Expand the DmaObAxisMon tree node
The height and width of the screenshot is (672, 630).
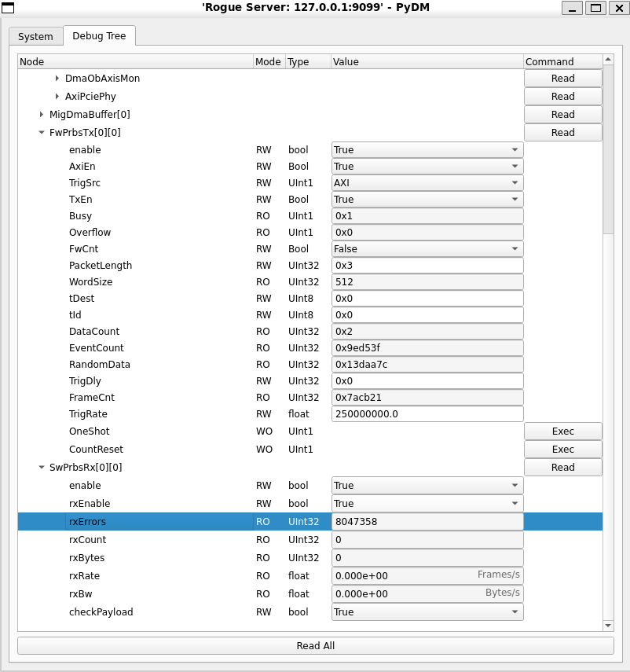pyautogui.click(x=57, y=79)
